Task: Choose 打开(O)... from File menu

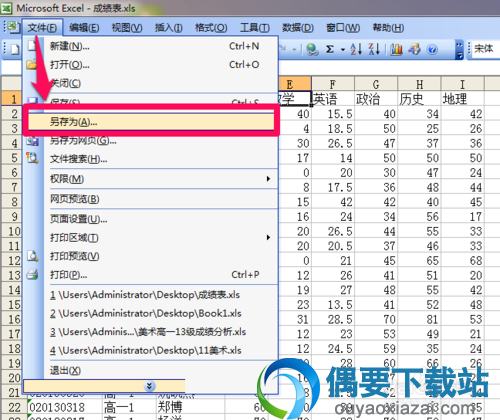Action: point(150,65)
